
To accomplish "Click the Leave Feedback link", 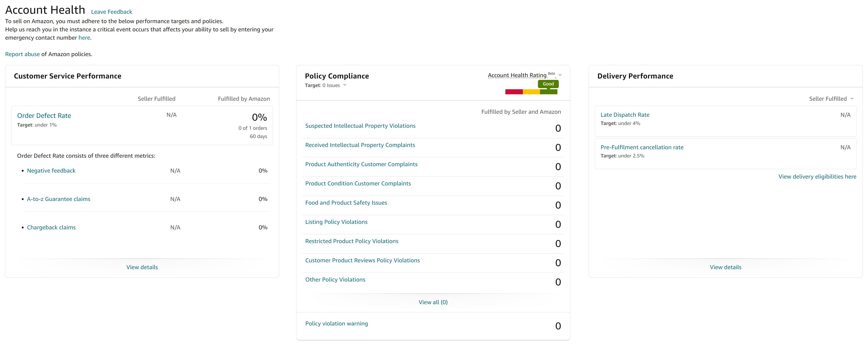I will [112, 12].
